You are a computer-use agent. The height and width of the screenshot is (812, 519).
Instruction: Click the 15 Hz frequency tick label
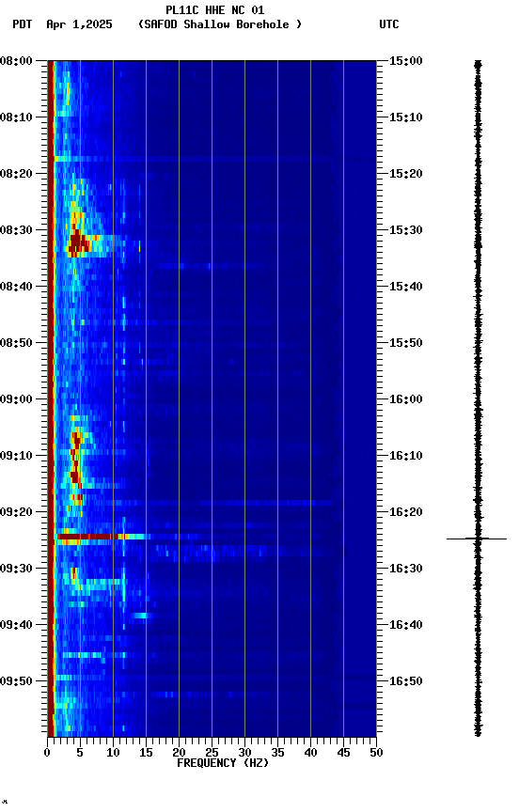point(146,753)
